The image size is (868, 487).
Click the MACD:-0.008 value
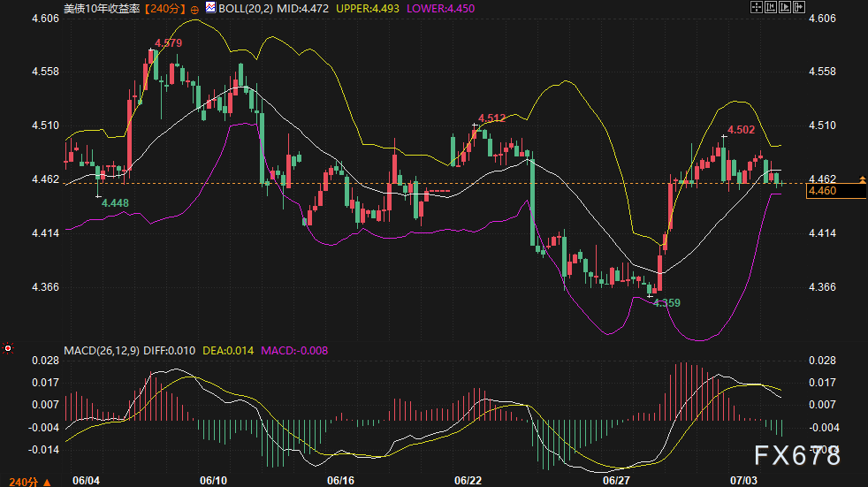click(294, 351)
